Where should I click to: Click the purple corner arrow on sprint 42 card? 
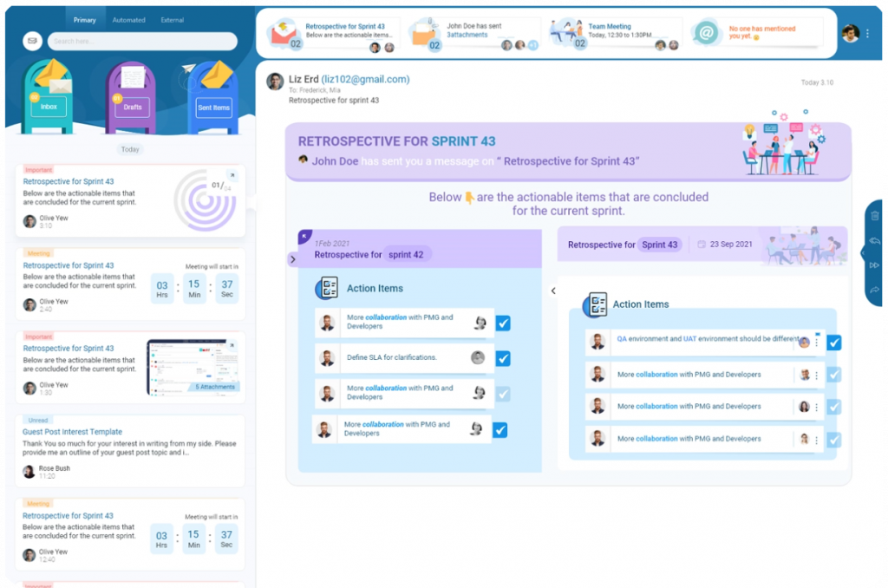[x=304, y=236]
